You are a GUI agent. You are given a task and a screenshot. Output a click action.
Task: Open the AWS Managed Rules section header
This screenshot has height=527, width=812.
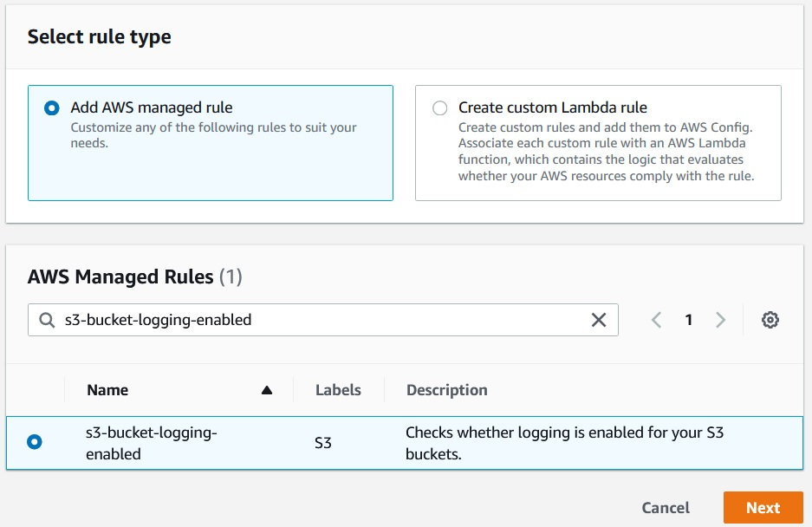click(x=121, y=276)
